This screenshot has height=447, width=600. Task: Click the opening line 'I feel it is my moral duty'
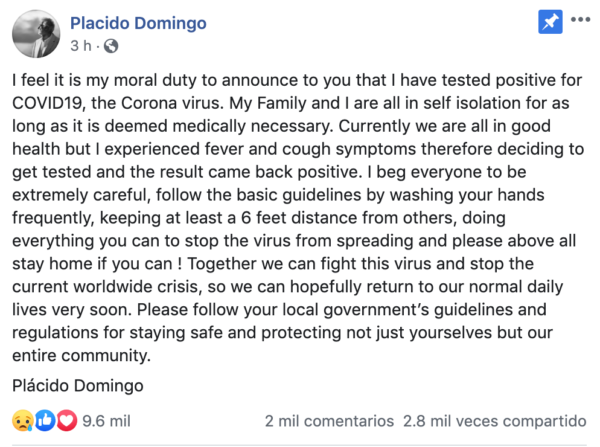pos(104,80)
